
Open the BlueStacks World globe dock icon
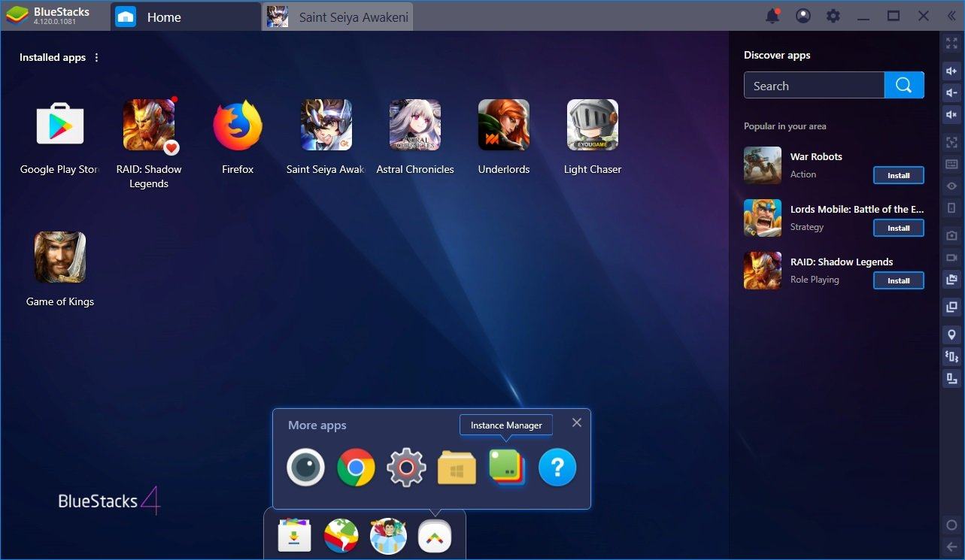(341, 536)
